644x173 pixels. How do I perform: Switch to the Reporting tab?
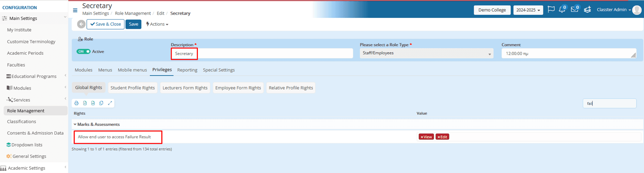[187, 70]
